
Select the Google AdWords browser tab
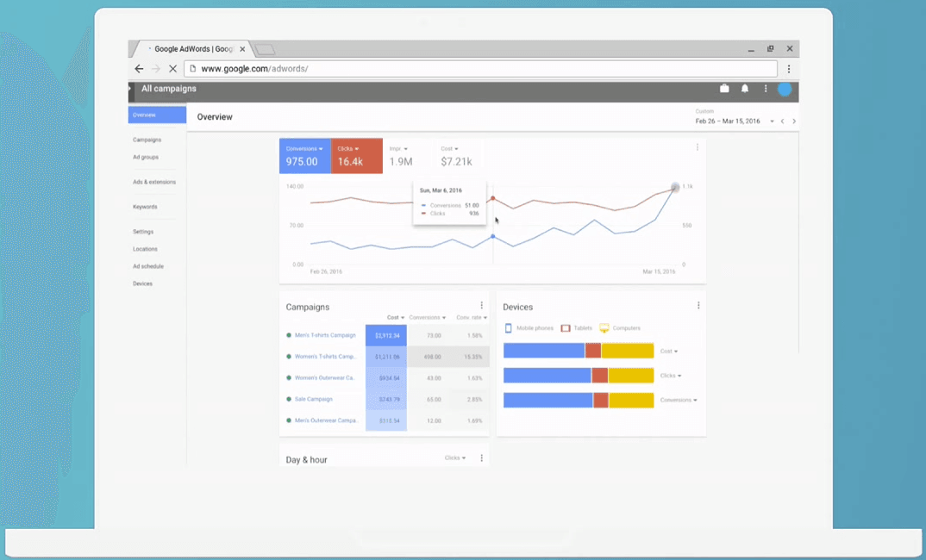point(193,49)
